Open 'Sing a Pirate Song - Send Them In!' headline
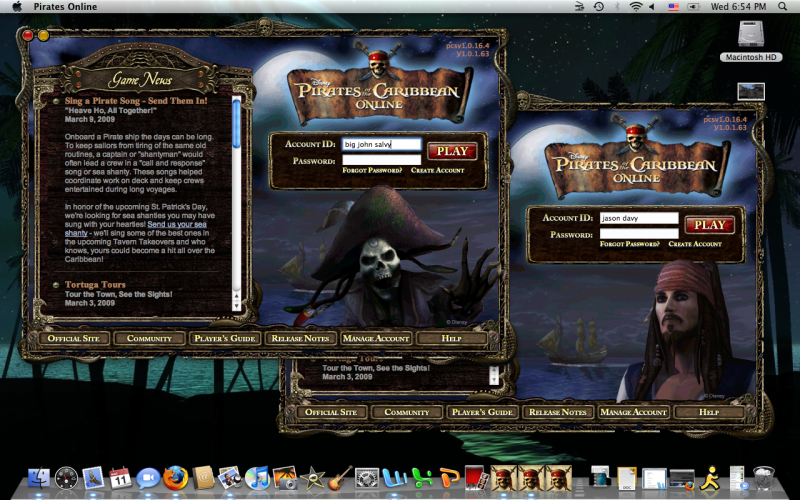 pyautogui.click(x=136, y=101)
